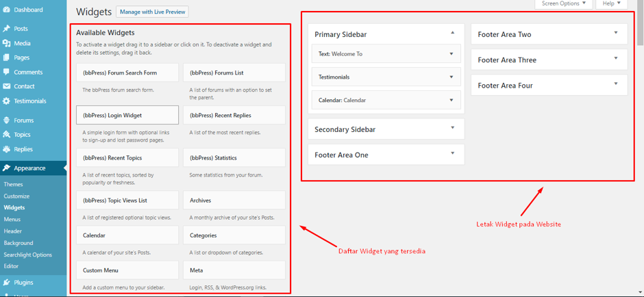Go to Comments menu label
The height and width of the screenshot is (297, 644).
28,72
